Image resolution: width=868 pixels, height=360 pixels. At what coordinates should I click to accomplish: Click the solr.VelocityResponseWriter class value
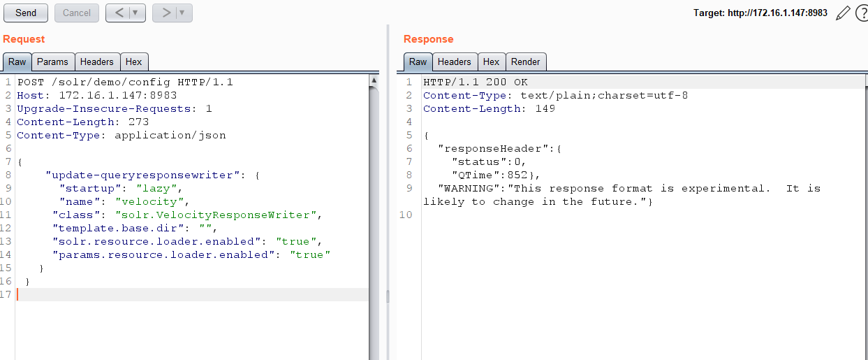point(216,215)
